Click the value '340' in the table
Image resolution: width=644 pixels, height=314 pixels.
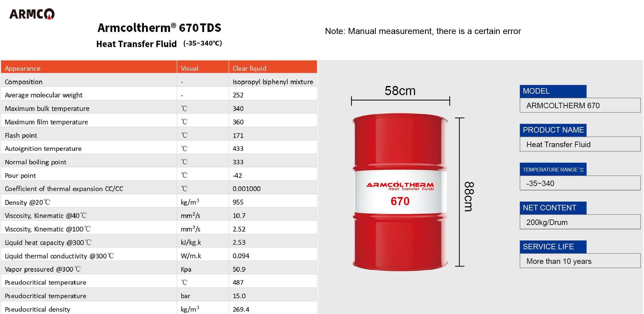pos(238,109)
